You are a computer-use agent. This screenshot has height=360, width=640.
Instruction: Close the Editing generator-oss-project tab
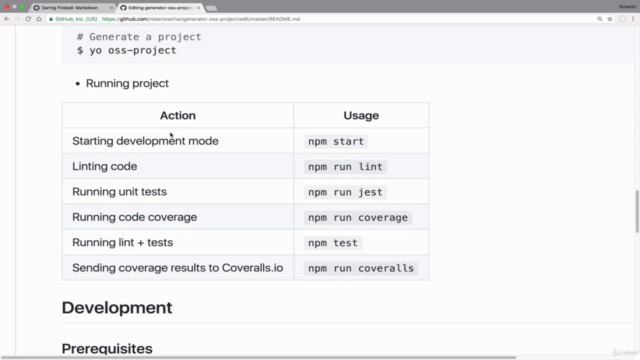(x=198, y=8)
